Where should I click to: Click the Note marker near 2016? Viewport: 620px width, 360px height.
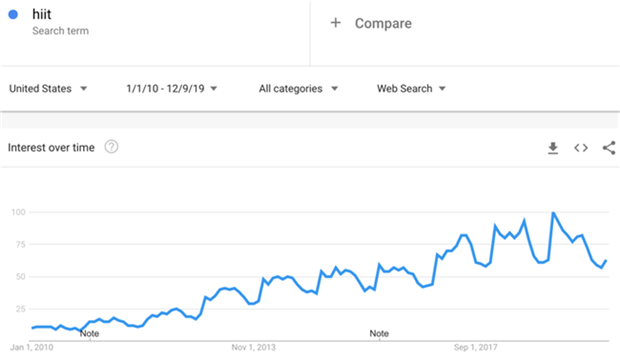(x=379, y=333)
